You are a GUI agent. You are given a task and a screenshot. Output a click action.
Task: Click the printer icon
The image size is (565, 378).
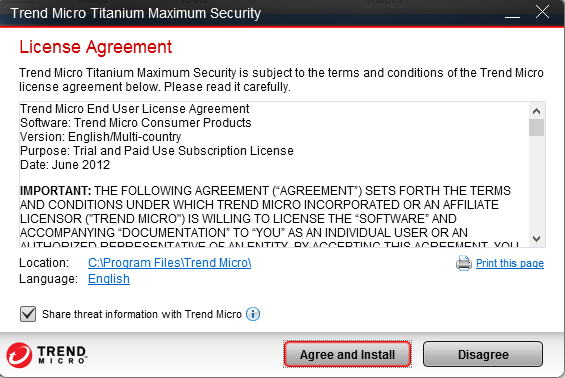click(464, 263)
